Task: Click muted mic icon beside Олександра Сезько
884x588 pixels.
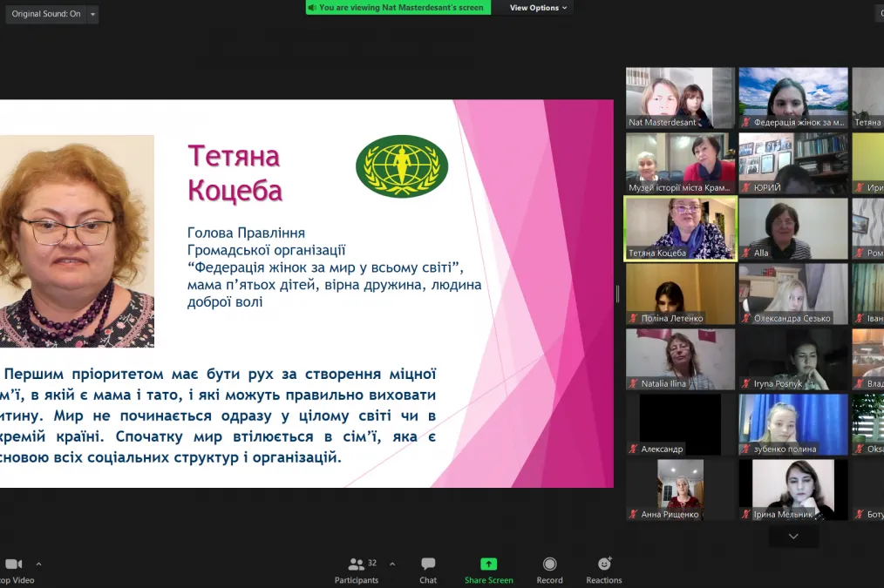Action: click(746, 318)
